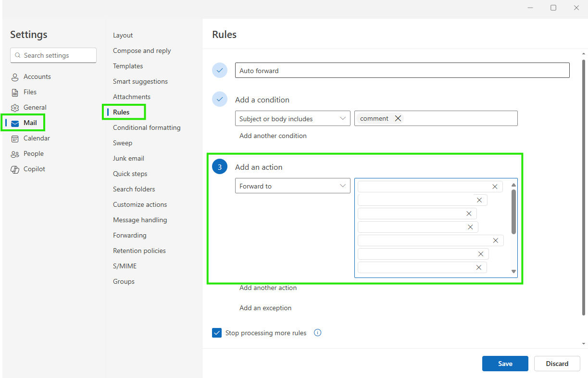Go to Junk email settings

(128, 158)
